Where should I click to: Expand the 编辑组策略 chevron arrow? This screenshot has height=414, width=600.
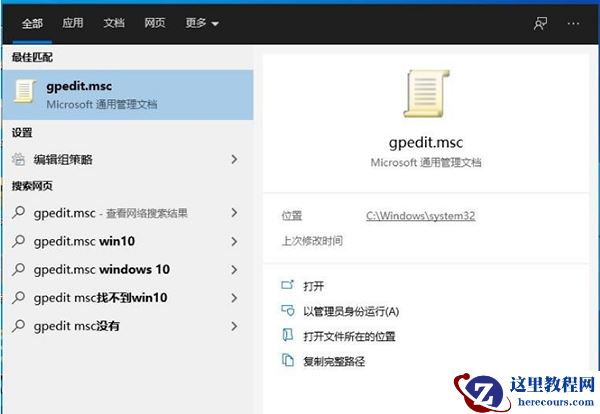coord(234,160)
